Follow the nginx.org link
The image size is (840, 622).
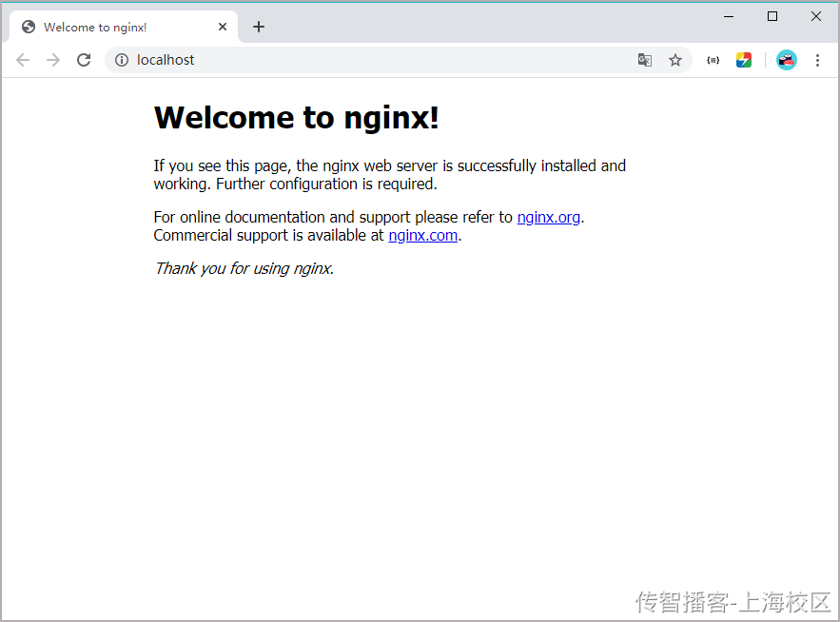pyautogui.click(x=549, y=217)
